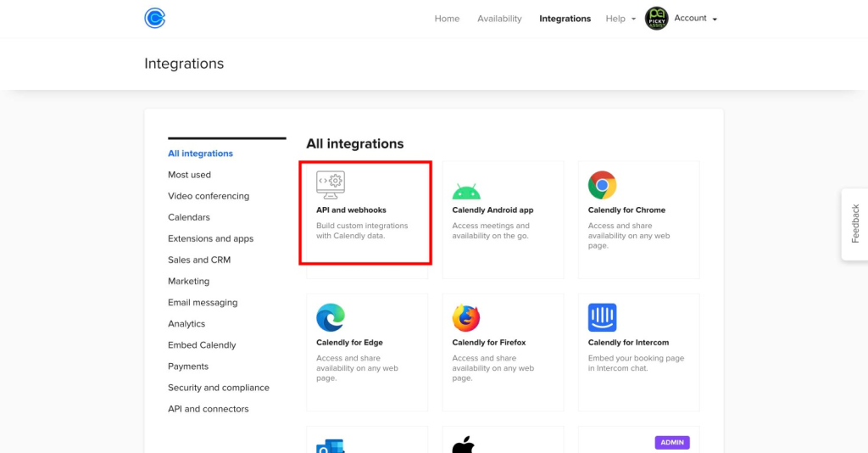The image size is (868, 453).
Task: Click the Microsoft Edge icon
Action: pyautogui.click(x=331, y=317)
